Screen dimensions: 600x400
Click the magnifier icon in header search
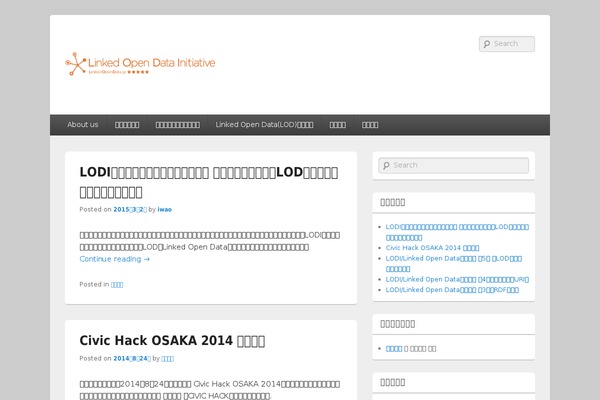pyautogui.click(x=486, y=44)
